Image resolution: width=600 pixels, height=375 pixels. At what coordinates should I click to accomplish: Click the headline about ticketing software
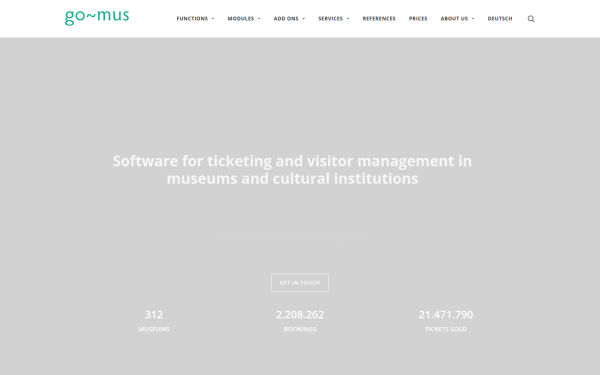292,170
